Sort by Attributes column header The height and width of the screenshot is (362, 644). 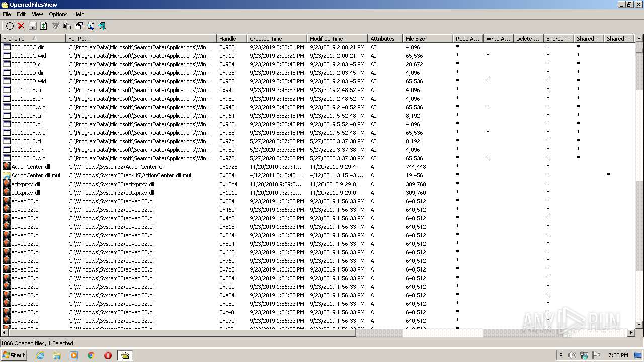385,38
